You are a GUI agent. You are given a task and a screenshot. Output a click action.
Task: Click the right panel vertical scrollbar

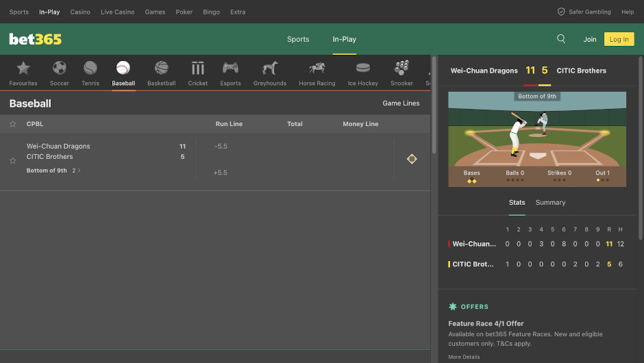tap(641, 148)
